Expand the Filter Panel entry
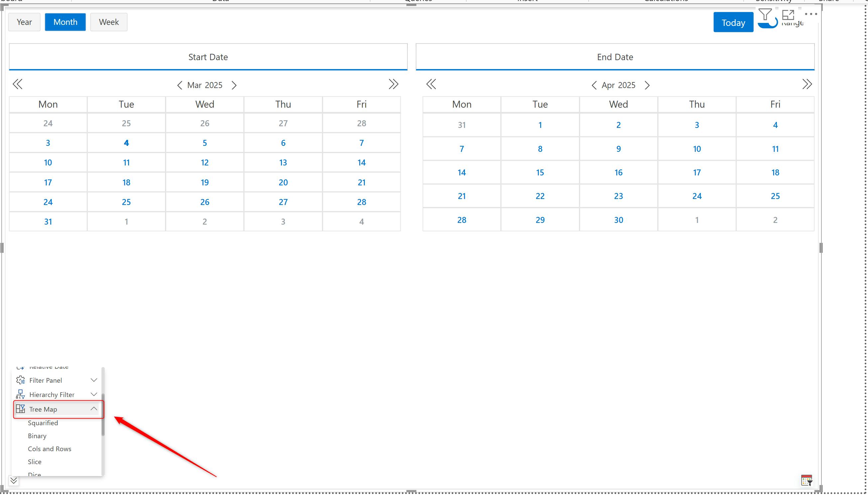The height and width of the screenshot is (497, 868). click(93, 380)
